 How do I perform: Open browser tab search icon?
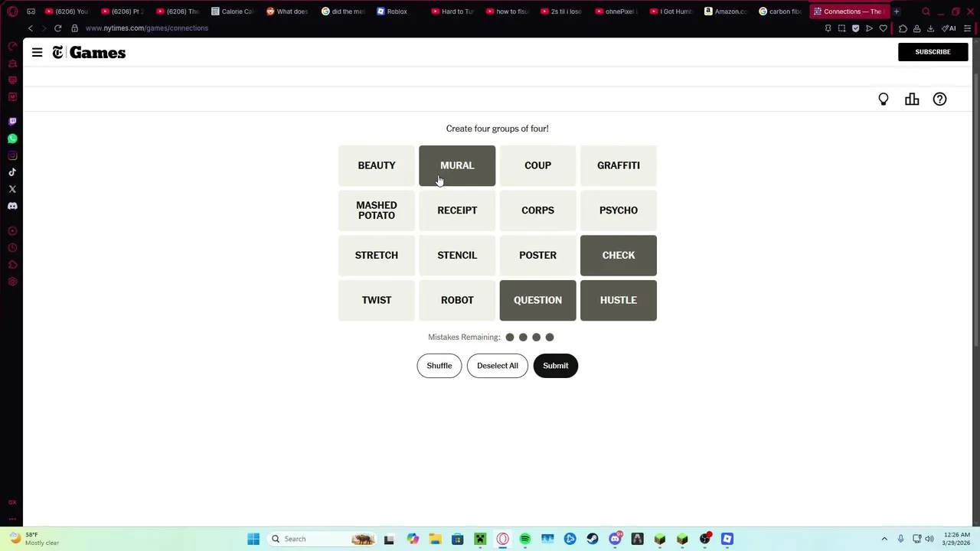click(x=926, y=11)
